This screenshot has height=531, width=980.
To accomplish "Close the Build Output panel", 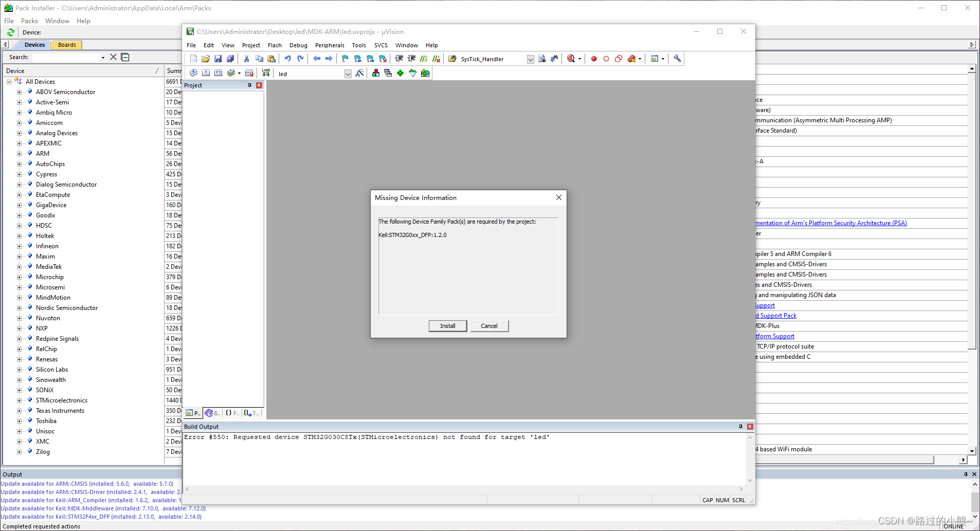I will (x=750, y=427).
